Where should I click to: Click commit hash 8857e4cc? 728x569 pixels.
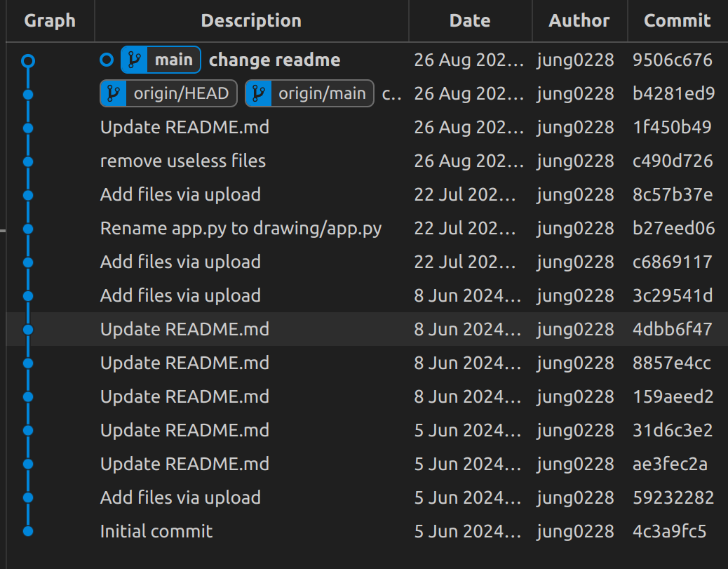click(x=672, y=363)
